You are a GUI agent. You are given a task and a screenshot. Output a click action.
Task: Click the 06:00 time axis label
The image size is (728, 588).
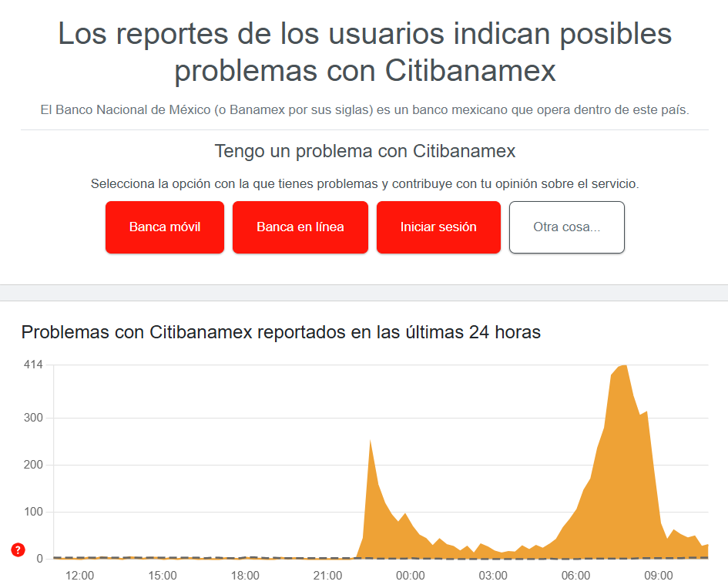click(575, 576)
